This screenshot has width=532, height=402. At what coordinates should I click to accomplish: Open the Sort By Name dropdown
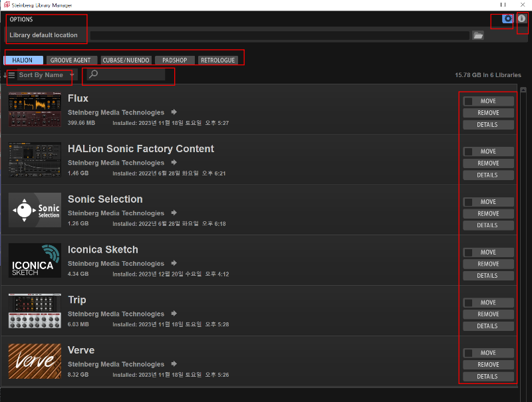pyautogui.click(x=47, y=75)
